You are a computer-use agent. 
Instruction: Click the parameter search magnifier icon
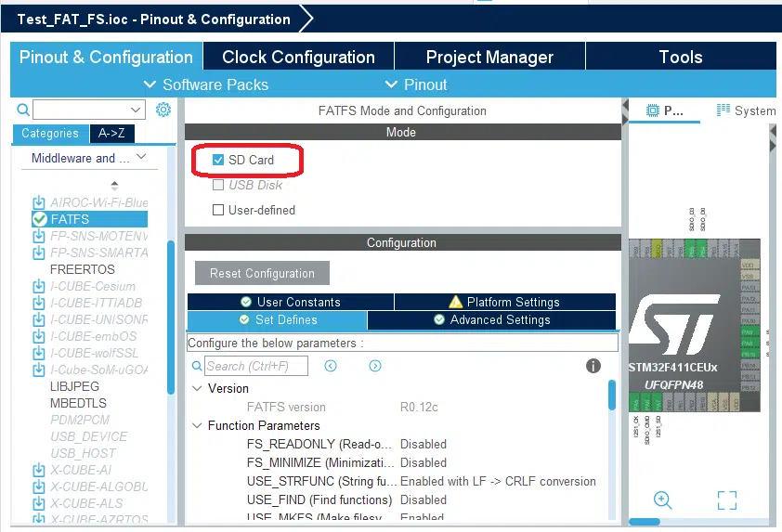[198, 366]
